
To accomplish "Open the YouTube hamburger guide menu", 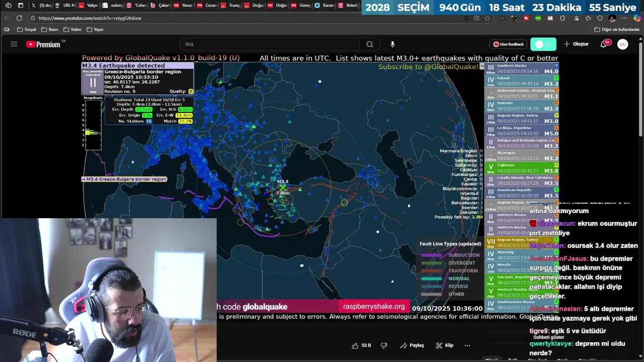I will tap(14, 44).
